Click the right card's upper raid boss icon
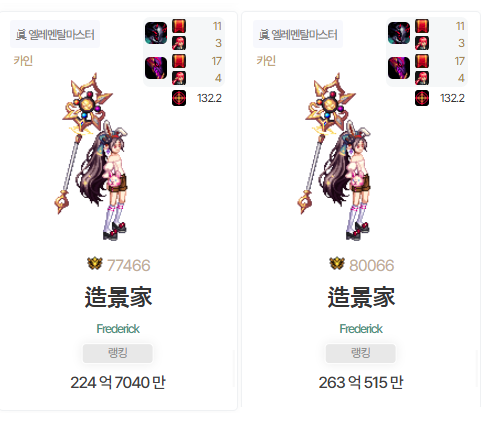This screenshot has width=481, height=423. pyautogui.click(x=399, y=33)
